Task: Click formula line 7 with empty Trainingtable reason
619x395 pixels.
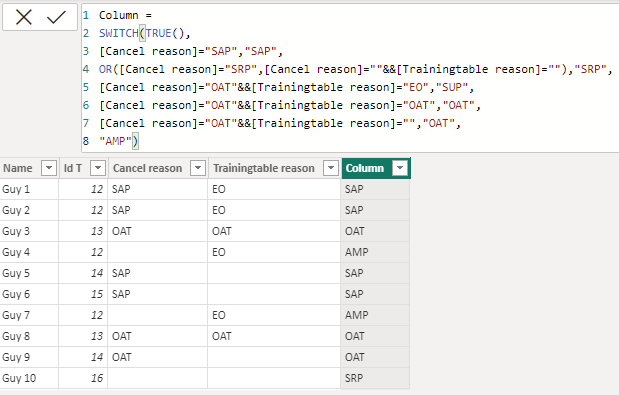Action: [280, 124]
